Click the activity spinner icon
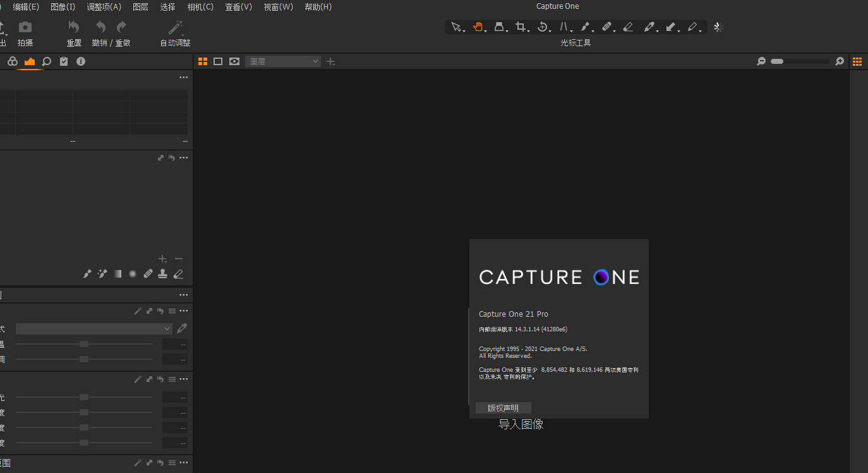Image resolution: width=868 pixels, height=473 pixels. coord(718,27)
